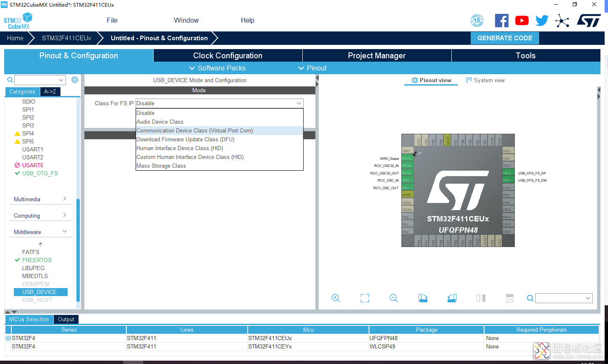Open the ST Facebook page icon
The height and width of the screenshot is (364, 608).
point(501,21)
